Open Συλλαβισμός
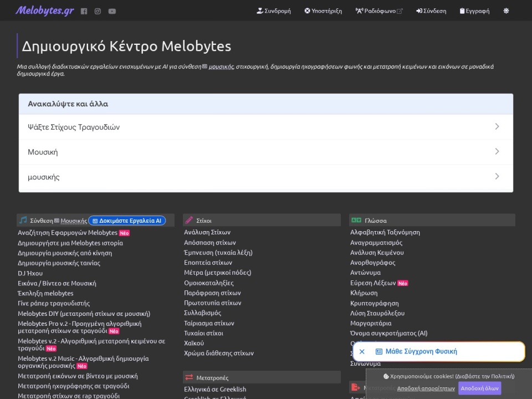Screen dimensions: 532x399 point(203,313)
